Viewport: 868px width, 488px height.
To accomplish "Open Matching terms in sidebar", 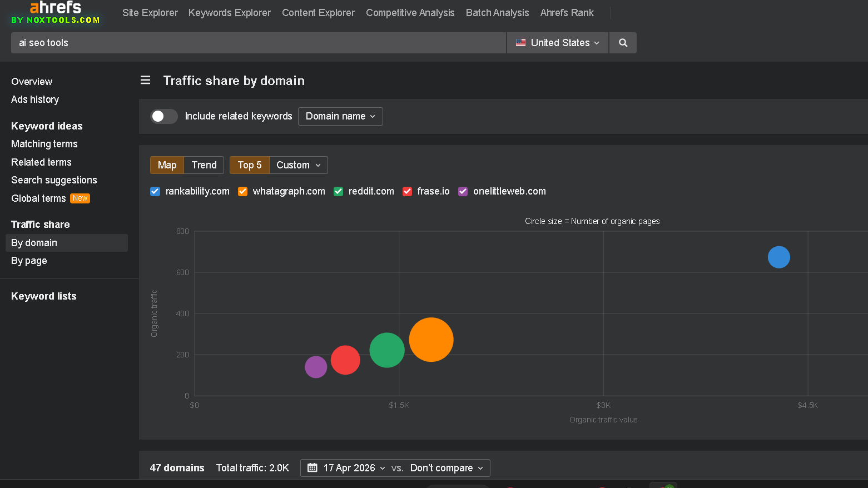I will [44, 144].
